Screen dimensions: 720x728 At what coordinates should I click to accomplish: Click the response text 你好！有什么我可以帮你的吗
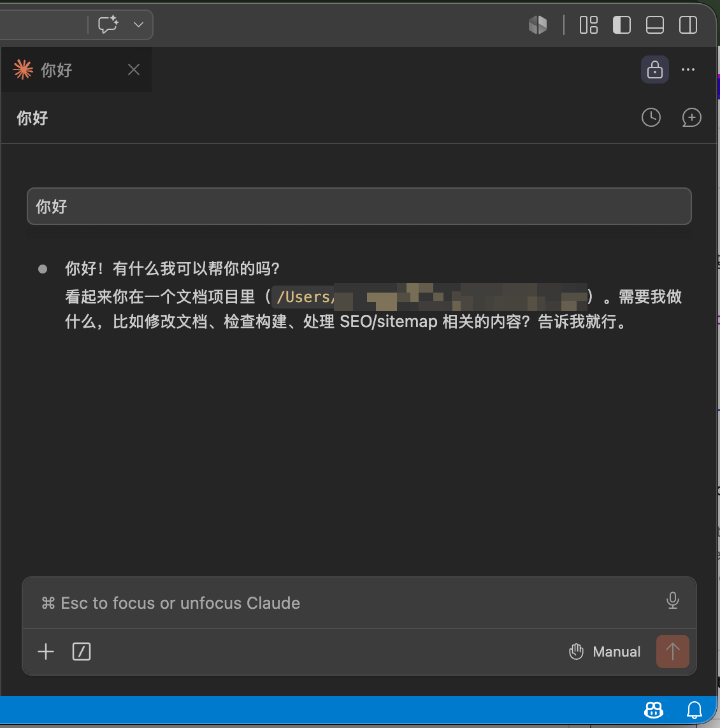(x=172, y=268)
